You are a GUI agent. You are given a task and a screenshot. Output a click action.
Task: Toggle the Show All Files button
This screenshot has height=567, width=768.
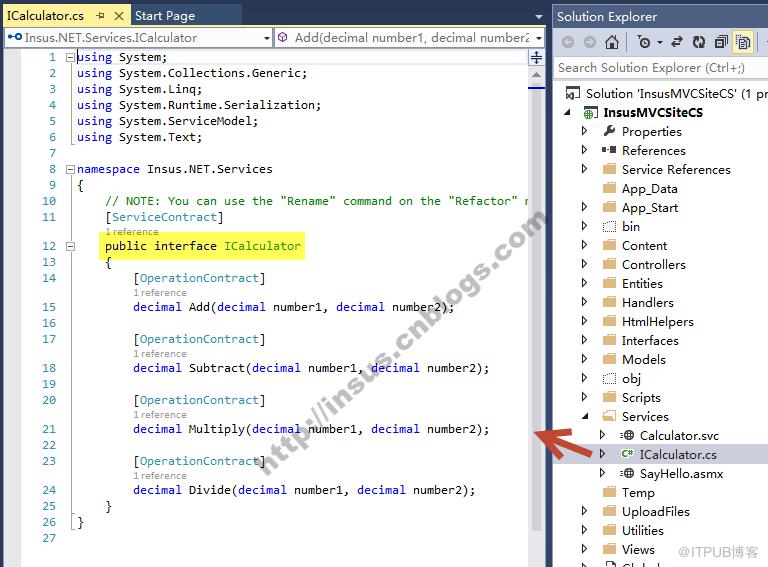[743, 43]
